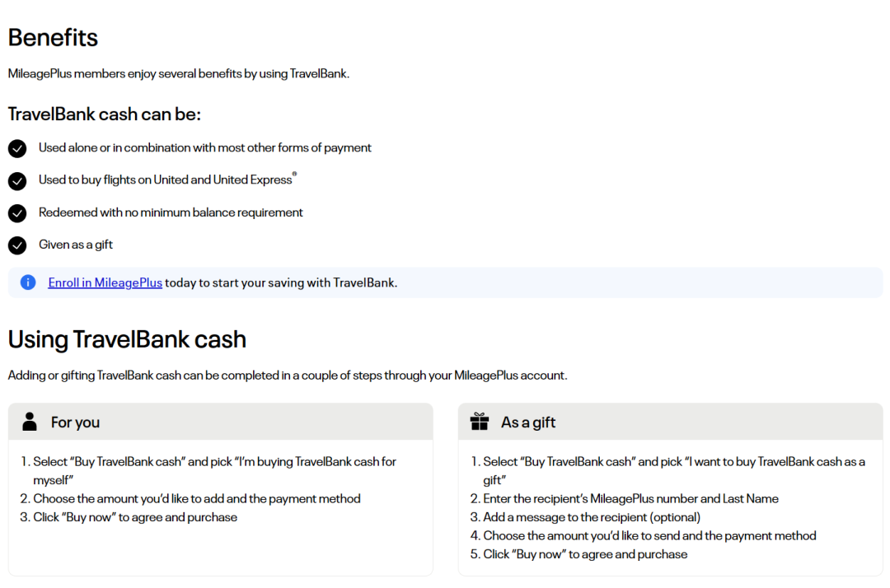Click the checkmark icon beside 'Redeemed with no minimum balance'
Image resolution: width=890 pixels, height=588 pixels.
(17, 213)
